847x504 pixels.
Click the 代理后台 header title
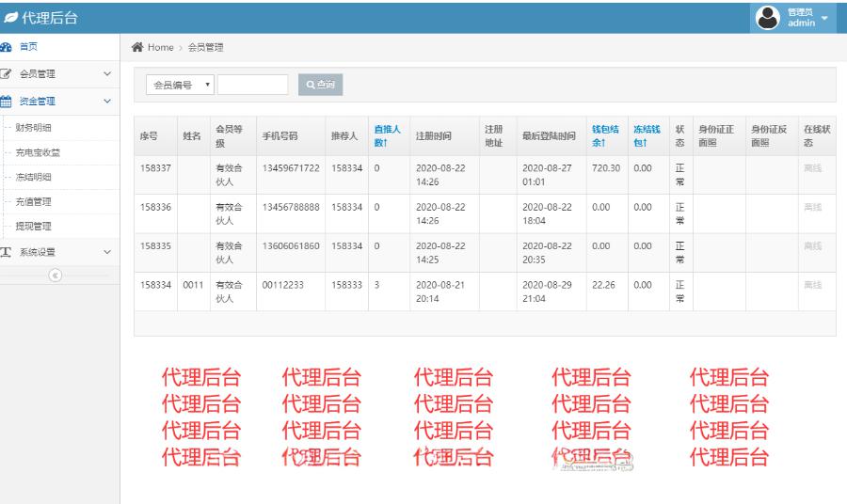50,18
